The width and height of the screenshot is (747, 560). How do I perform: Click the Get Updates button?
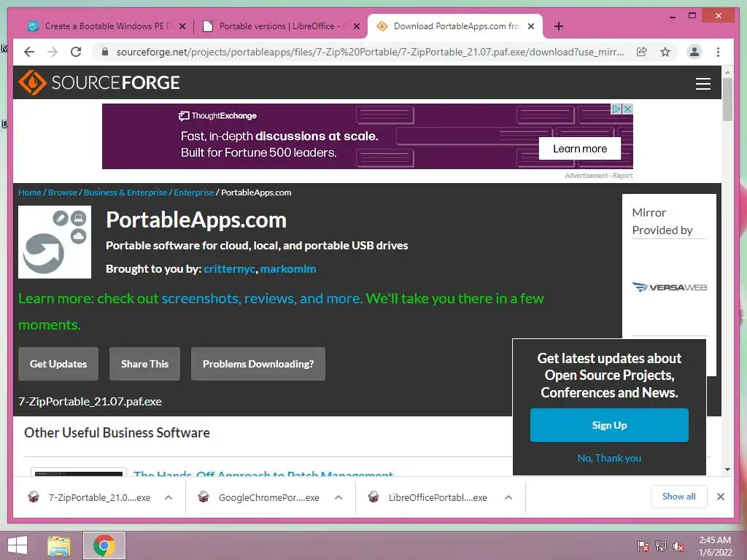tap(58, 364)
